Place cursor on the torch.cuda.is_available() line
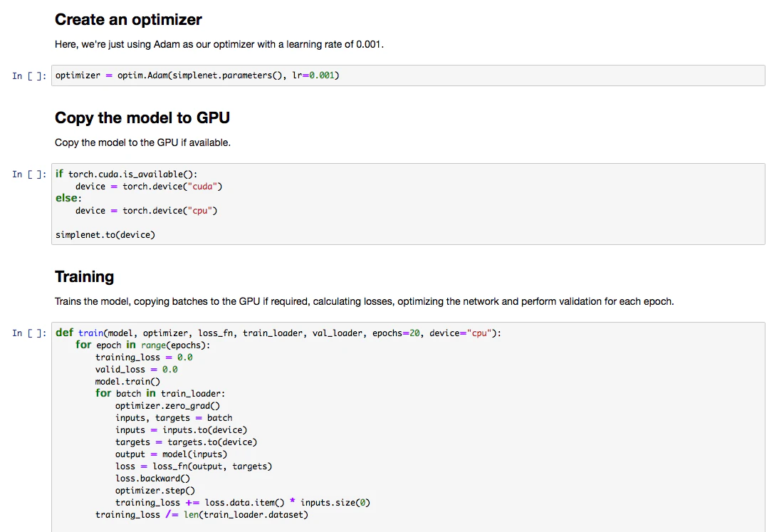Image resolution: width=779 pixels, height=532 pixels. 132,174
